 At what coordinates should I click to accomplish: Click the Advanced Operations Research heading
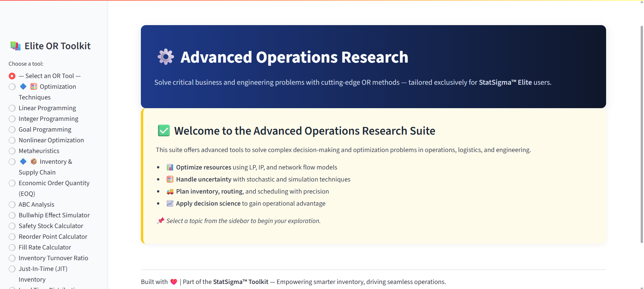pos(294,57)
